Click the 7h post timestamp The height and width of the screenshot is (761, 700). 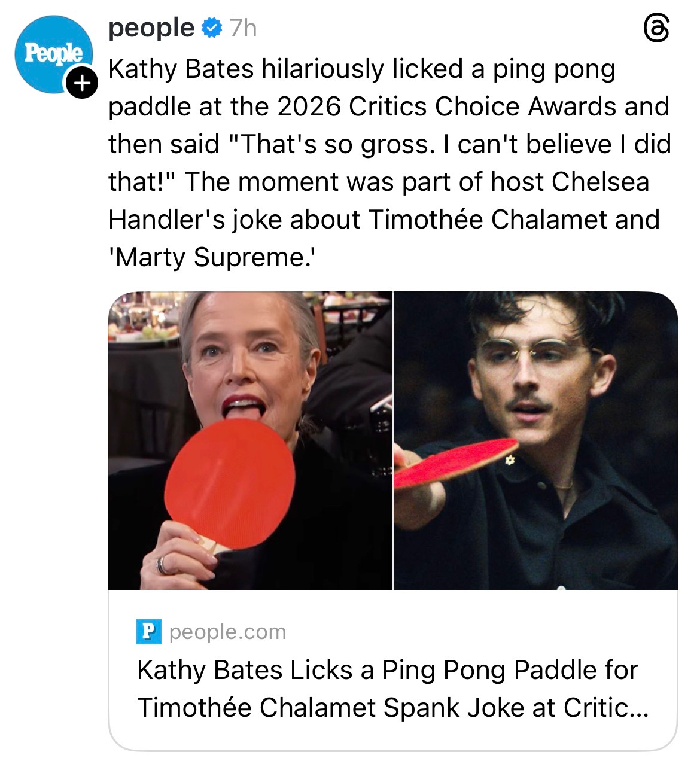(x=244, y=28)
